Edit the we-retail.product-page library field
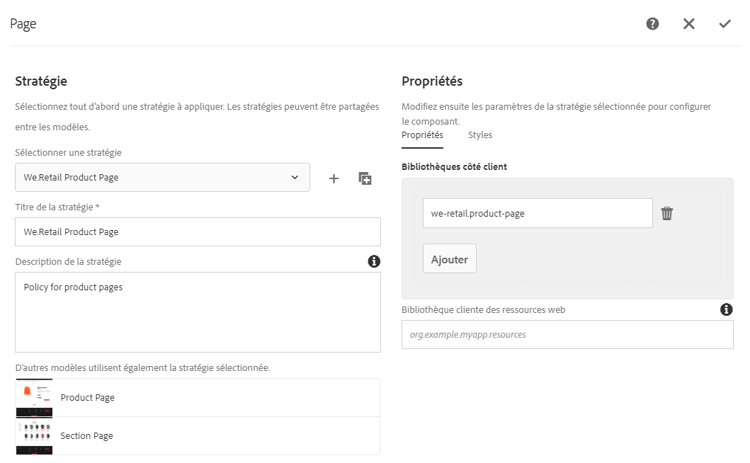This screenshot has width=750, height=463. tap(537, 213)
